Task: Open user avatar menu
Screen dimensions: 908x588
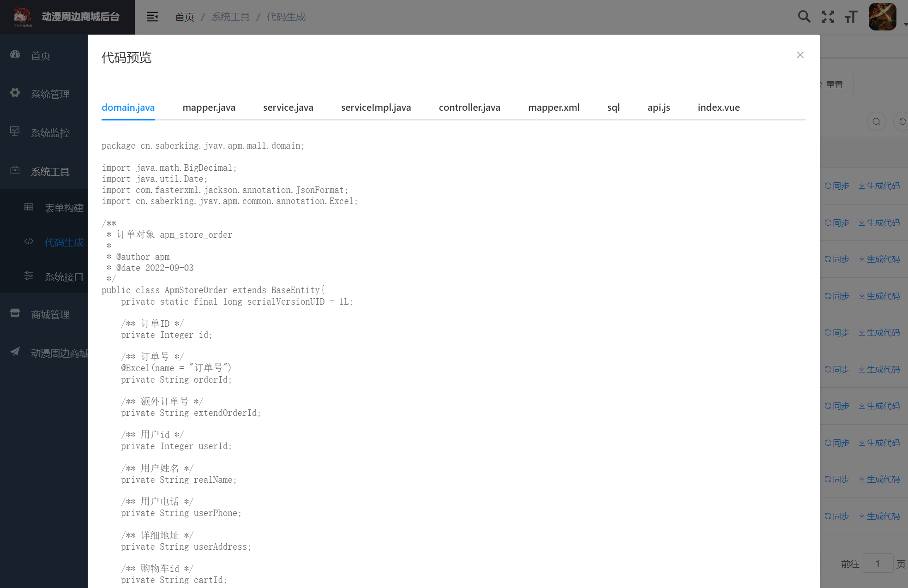Action: point(882,17)
